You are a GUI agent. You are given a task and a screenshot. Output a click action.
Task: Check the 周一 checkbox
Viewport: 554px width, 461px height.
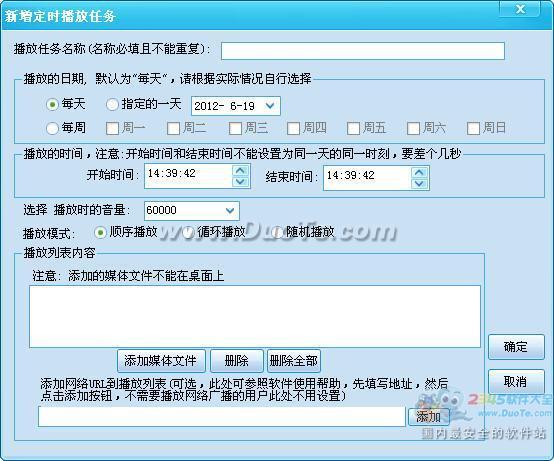[x=112, y=129]
